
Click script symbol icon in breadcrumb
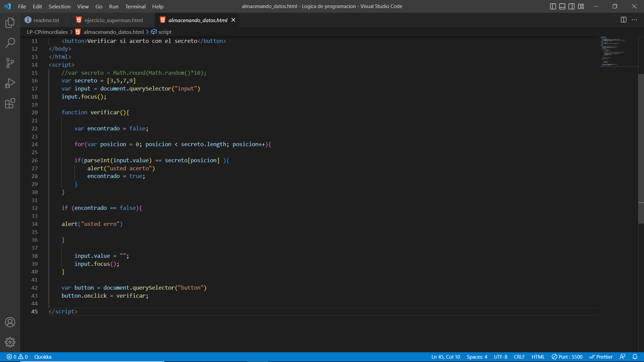pyautogui.click(x=154, y=32)
